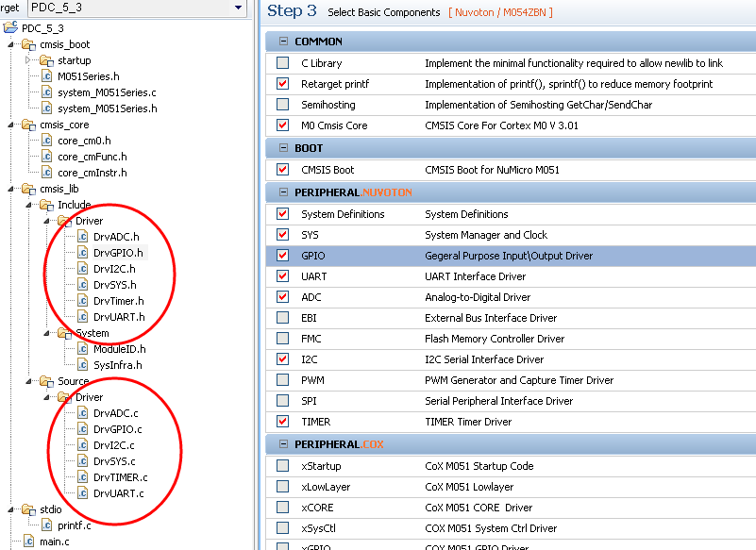756x550 pixels.
Task: Select the system_M051Series.h file icon
Action: 47,108
